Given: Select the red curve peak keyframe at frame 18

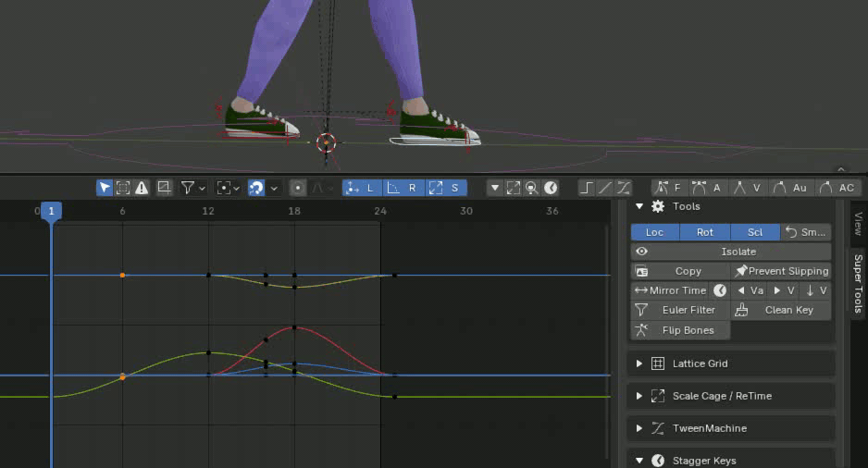Looking at the screenshot, I should [294, 327].
